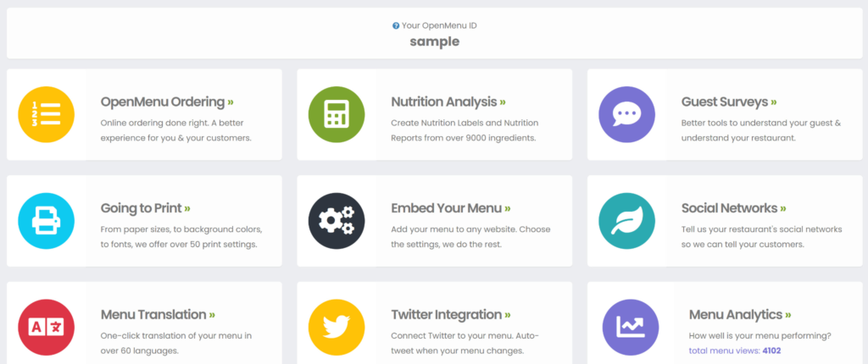Click the total menu views count
868x364 pixels.
pyautogui.click(x=771, y=350)
